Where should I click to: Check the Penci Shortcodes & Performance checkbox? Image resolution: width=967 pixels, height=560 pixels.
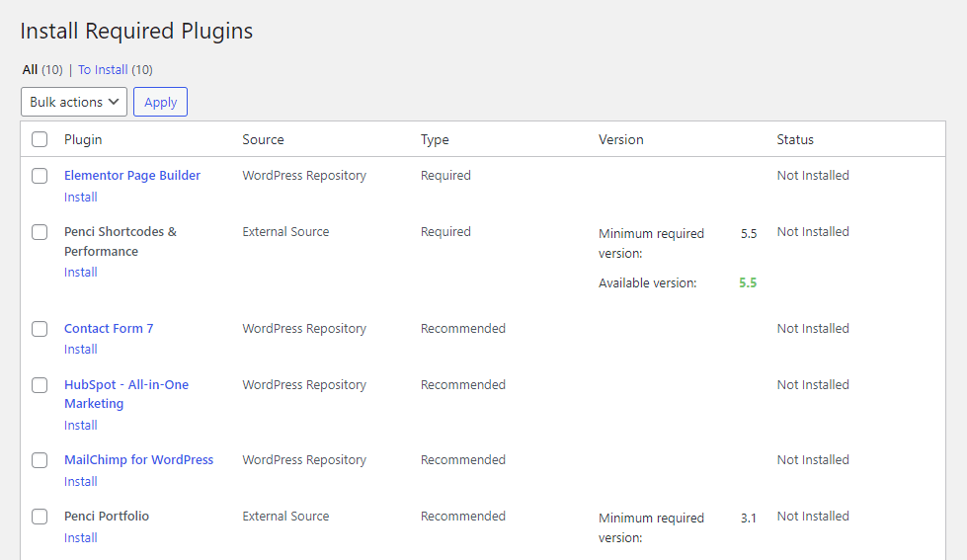click(x=40, y=232)
